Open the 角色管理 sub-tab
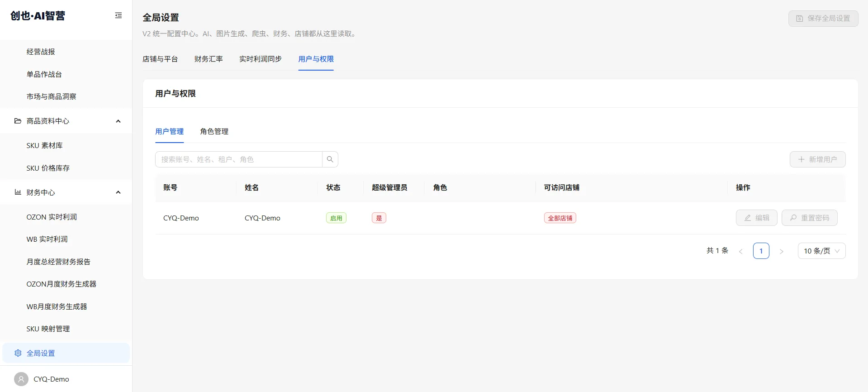This screenshot has height=392, width=868. pyautogui.click(x=214, y=131)
